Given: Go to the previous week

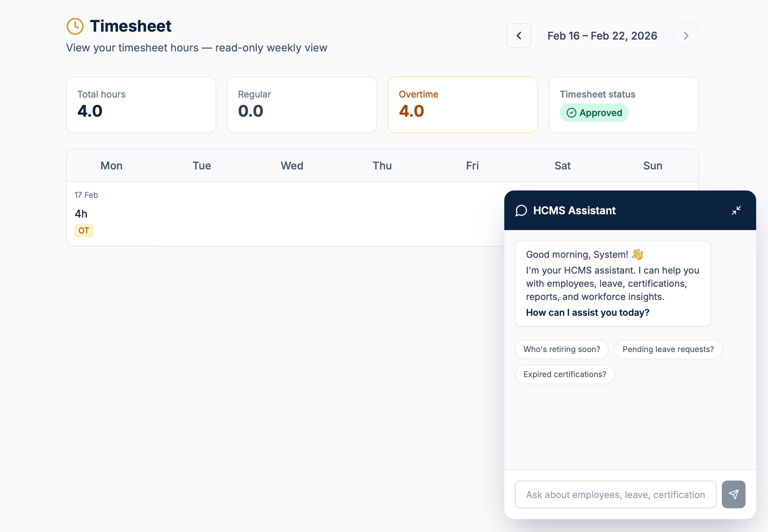Looking at the screenshot, I should 519,36.
